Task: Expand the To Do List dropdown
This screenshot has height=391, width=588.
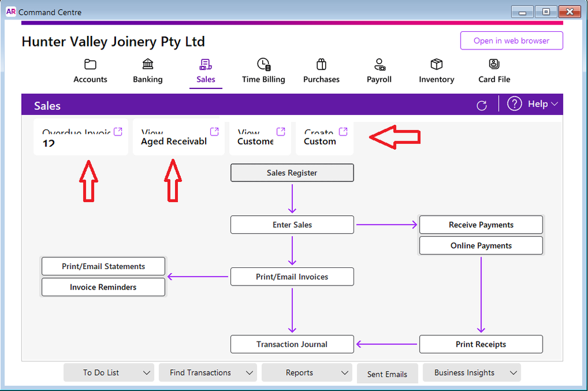Action: 146,373
